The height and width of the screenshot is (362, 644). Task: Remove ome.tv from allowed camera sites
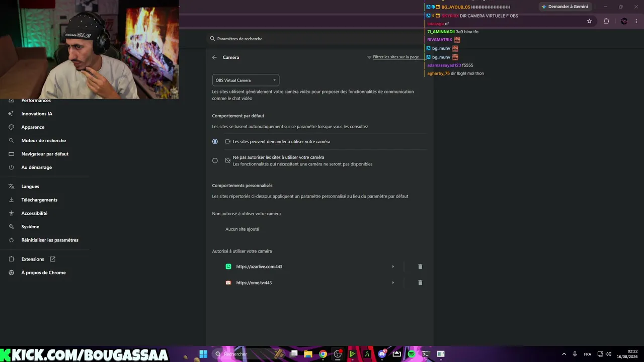420,283
